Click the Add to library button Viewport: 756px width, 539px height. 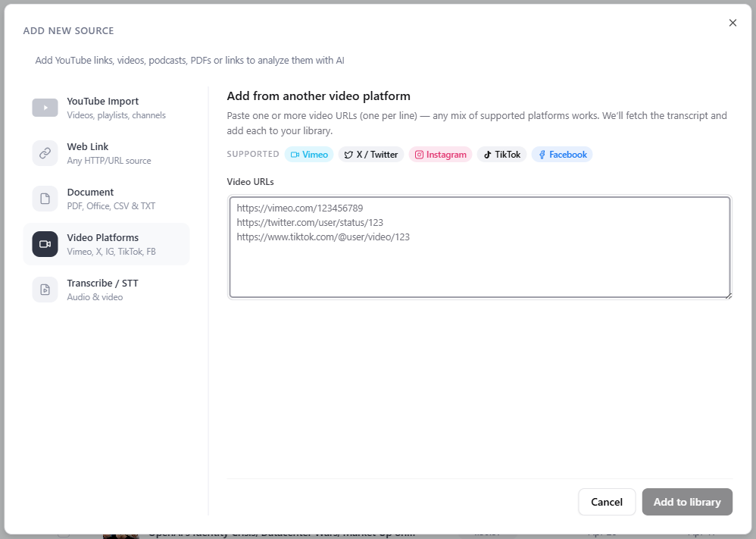[x=687, y=502]
